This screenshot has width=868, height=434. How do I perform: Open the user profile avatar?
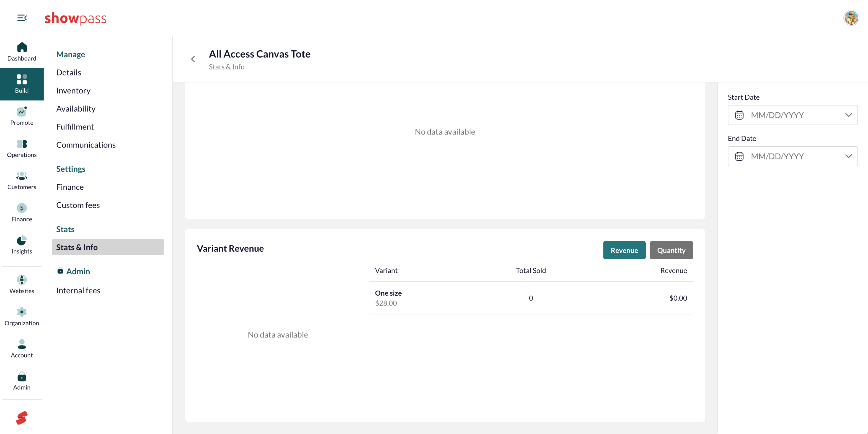(x=851, y=18)
